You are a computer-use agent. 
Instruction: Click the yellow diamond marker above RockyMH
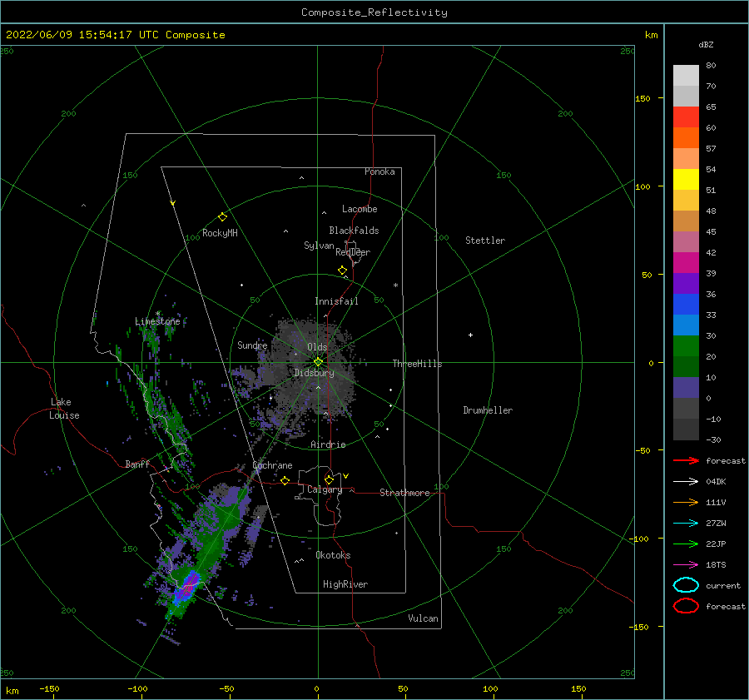click(x=222, y=217)
